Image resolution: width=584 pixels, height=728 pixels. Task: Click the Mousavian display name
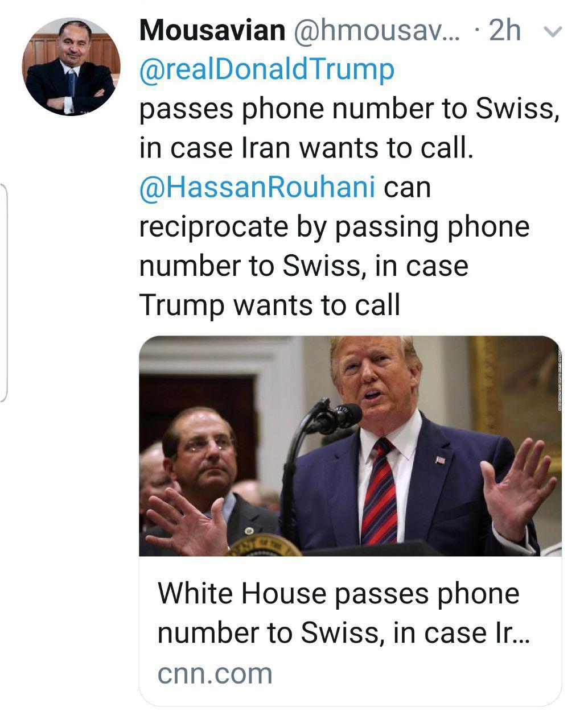pos(212,31)
